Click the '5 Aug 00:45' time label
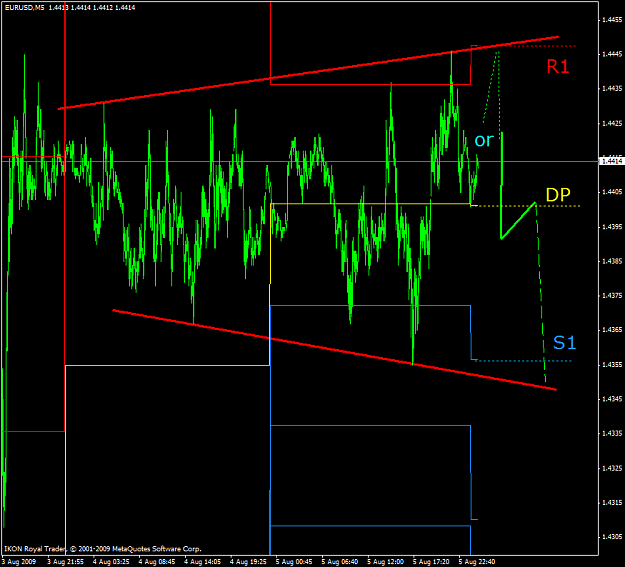The width and height of the screenshot is (625, 567). 294,562
